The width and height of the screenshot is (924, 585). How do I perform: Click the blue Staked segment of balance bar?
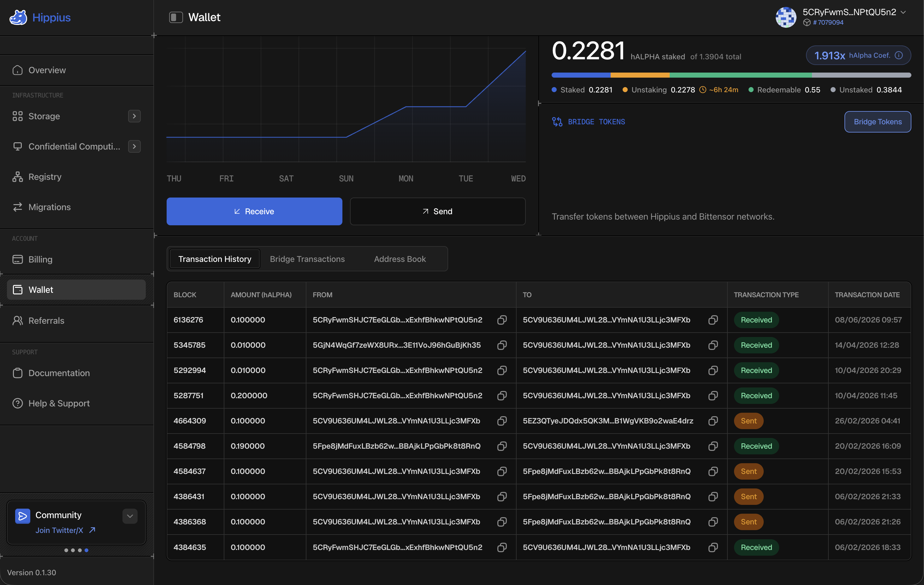pyautogui.click(x=581, y=75)
